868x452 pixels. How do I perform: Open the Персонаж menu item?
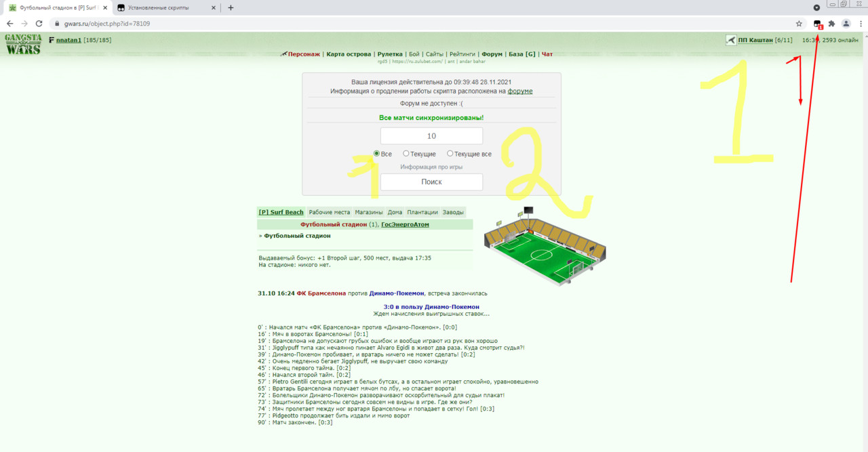[x=304, y=54]
